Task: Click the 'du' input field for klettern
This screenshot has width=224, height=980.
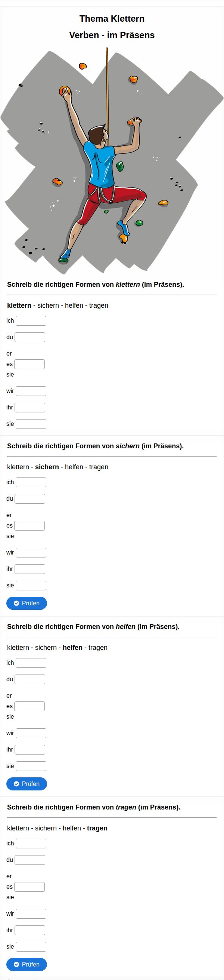Action: point(29,337)
